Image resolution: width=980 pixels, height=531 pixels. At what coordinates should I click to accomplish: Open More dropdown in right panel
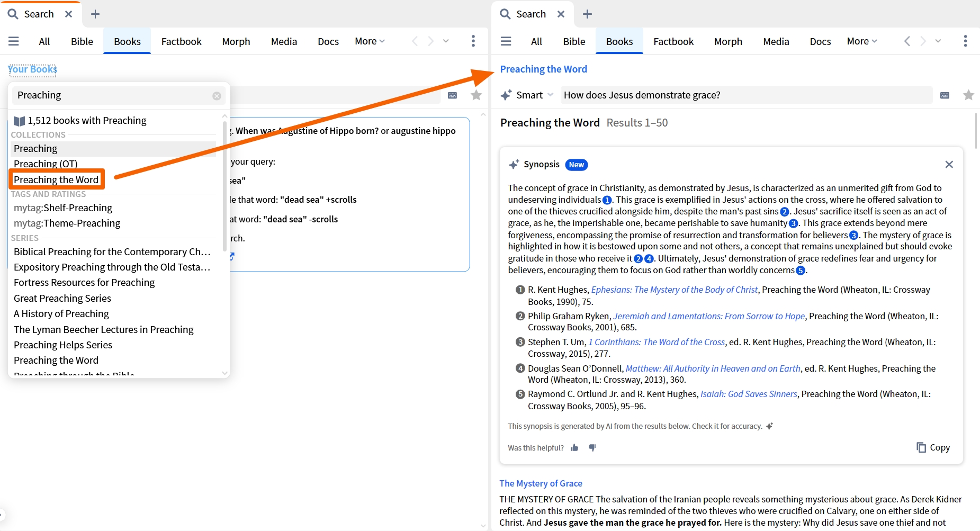pyautogui.click(x=862, y=41)
